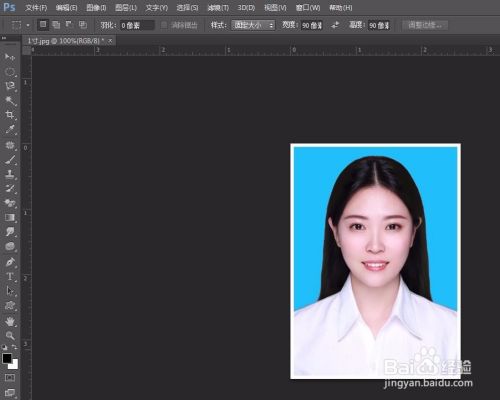Click the portrait photo on canvas
Image resolution: width=500 pixels, height=400 pixels.
tap(376, 261)
